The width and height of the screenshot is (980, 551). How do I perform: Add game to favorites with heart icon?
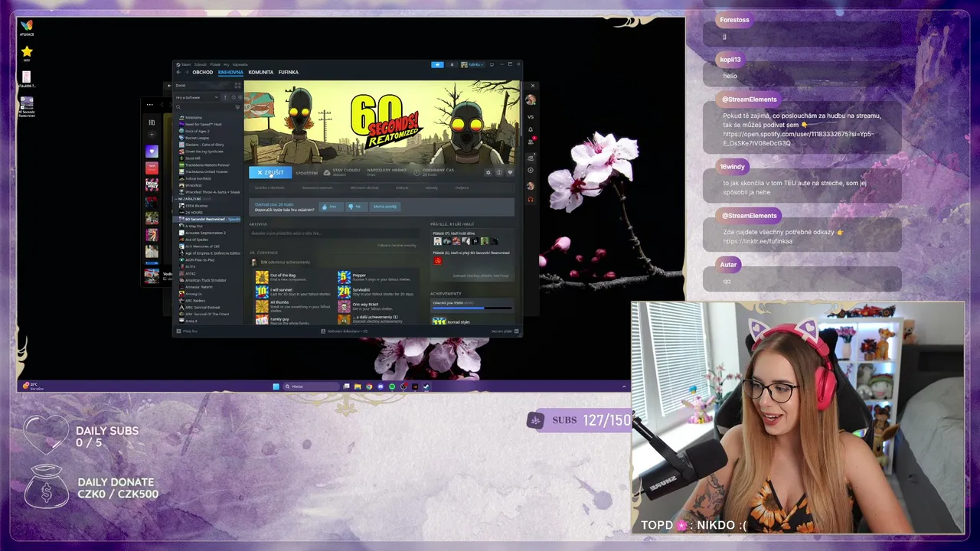coord(510,172)
